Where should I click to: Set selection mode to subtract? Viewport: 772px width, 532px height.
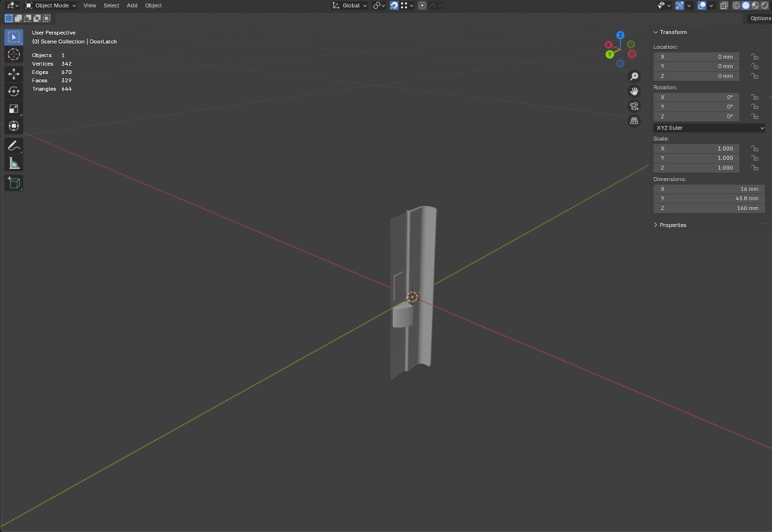click(x=28, y=18)
